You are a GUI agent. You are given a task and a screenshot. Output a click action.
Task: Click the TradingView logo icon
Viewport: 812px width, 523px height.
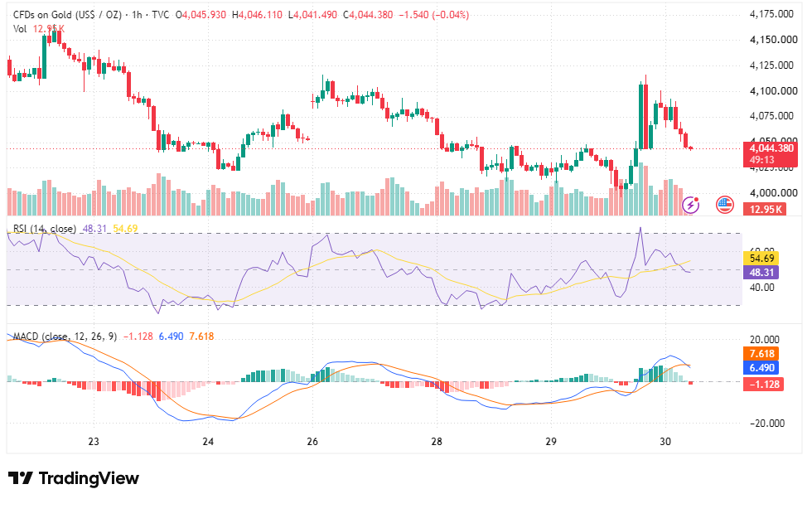21,477
